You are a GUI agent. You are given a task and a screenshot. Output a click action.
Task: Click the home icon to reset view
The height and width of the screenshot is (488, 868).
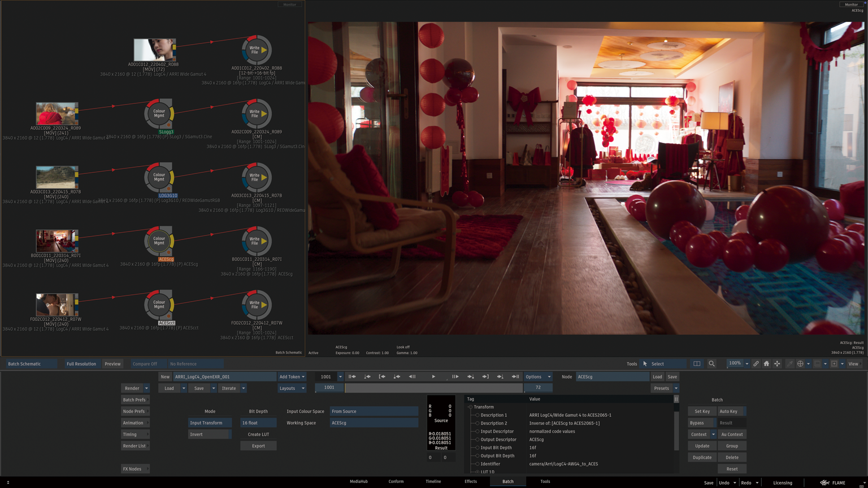click(x=766, y=364)
